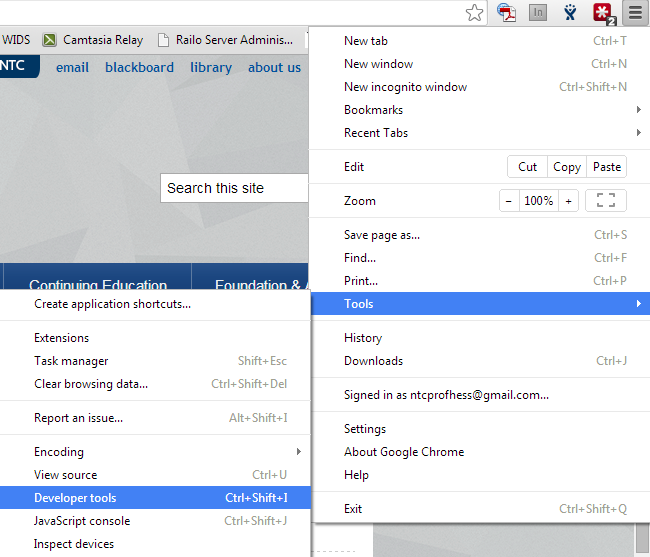Screen dimensions: 650x557
Task: Open the Chrome hamburger menu button
Action: pyautogui.click(x=634, y=13)
